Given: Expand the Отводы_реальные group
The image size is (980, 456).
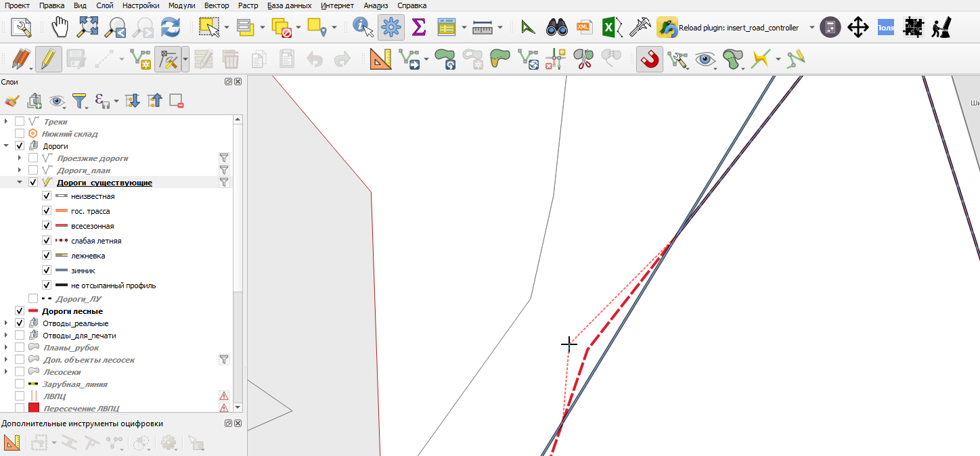Looking at the screenshot, I should pos(6,323).
